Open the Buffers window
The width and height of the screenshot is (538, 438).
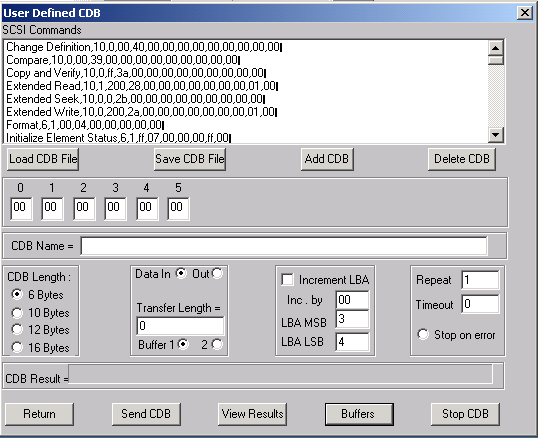click(x=359, y=414)
